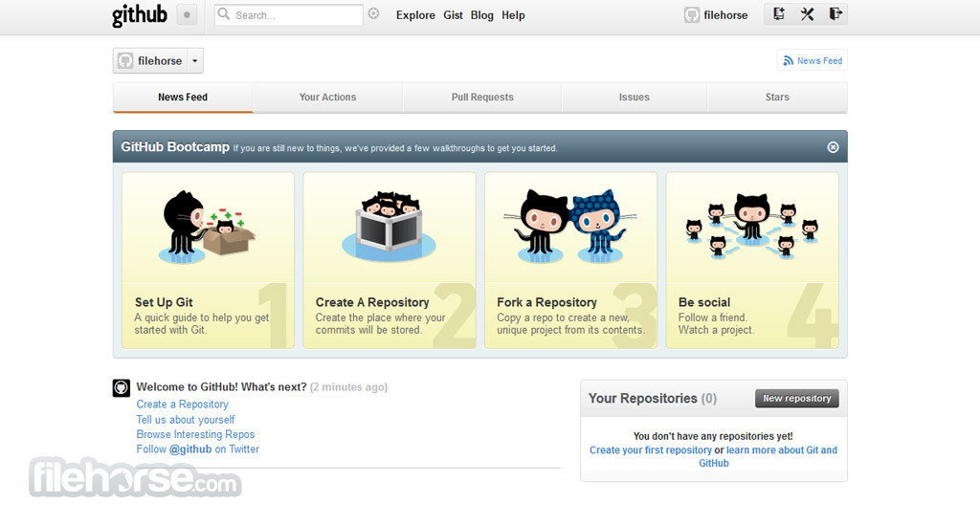Expand the filehorse account context dropdown arrow
Viewport: 980px width, 526px height.
pos(195,60)
